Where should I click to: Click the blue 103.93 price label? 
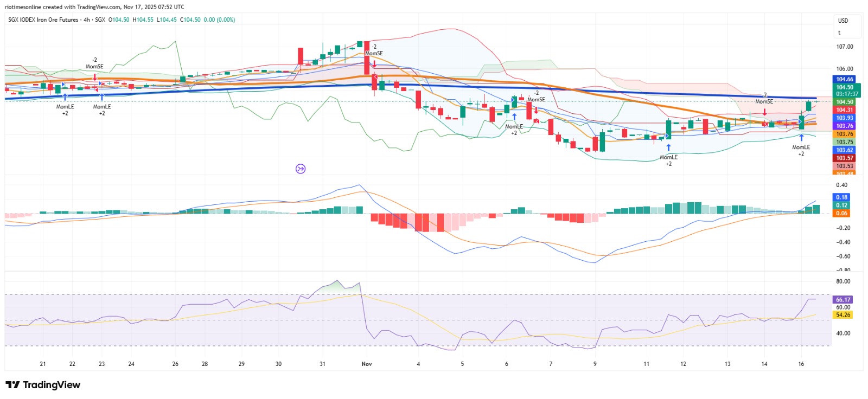844,118
